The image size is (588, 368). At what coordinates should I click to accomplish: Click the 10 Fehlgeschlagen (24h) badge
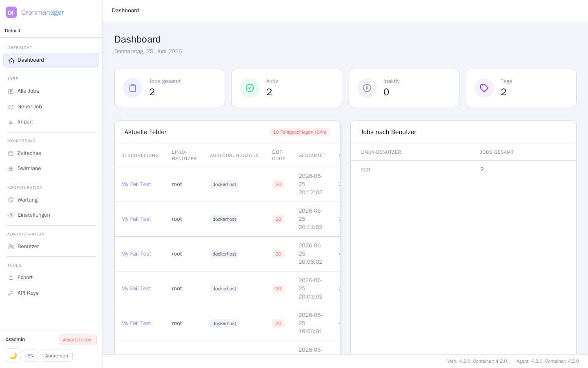[300, 132]
